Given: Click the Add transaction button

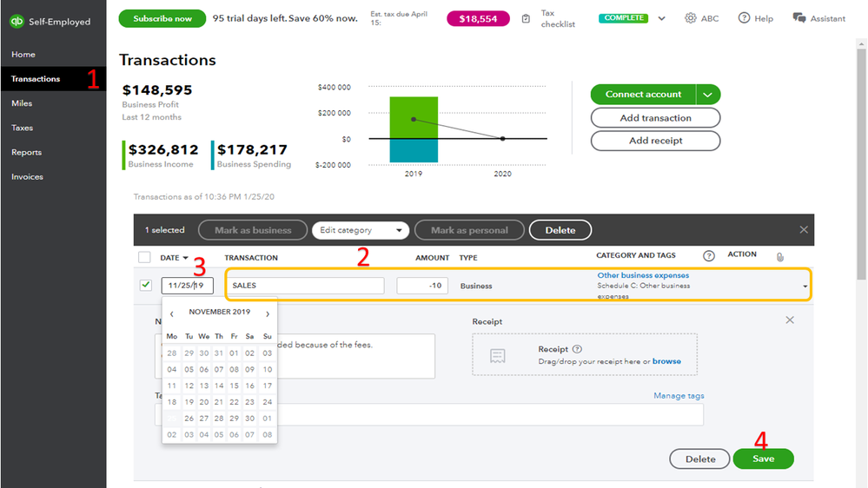Looking at the screenshot, I should pyautogui.click(x=655, y=118).
